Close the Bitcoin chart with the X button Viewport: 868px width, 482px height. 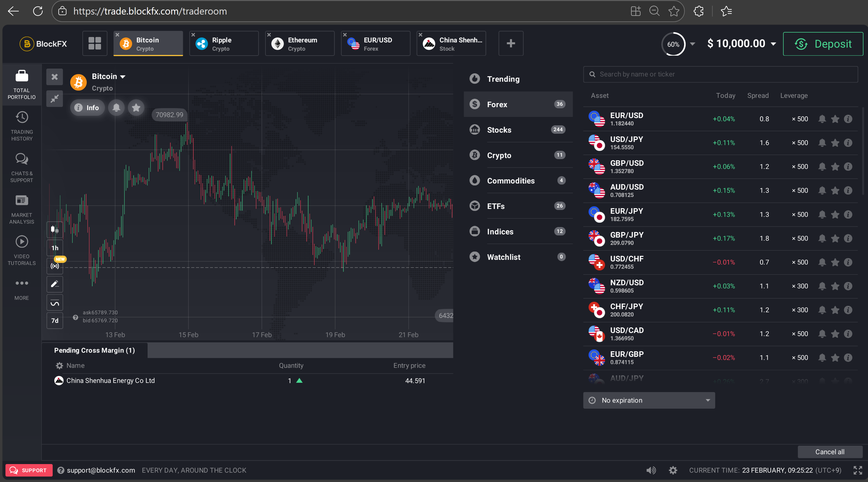coord(54,77)
